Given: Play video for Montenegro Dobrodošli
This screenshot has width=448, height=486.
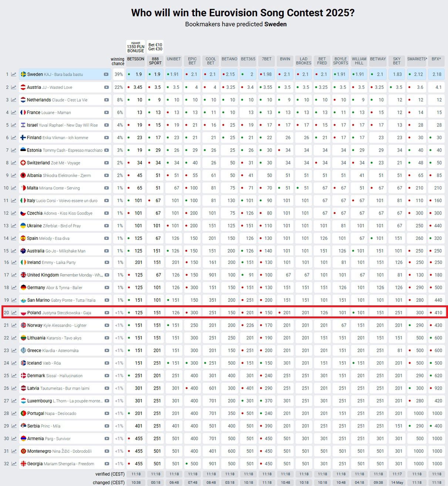Looking at the screenshot, I should (107, 451).
